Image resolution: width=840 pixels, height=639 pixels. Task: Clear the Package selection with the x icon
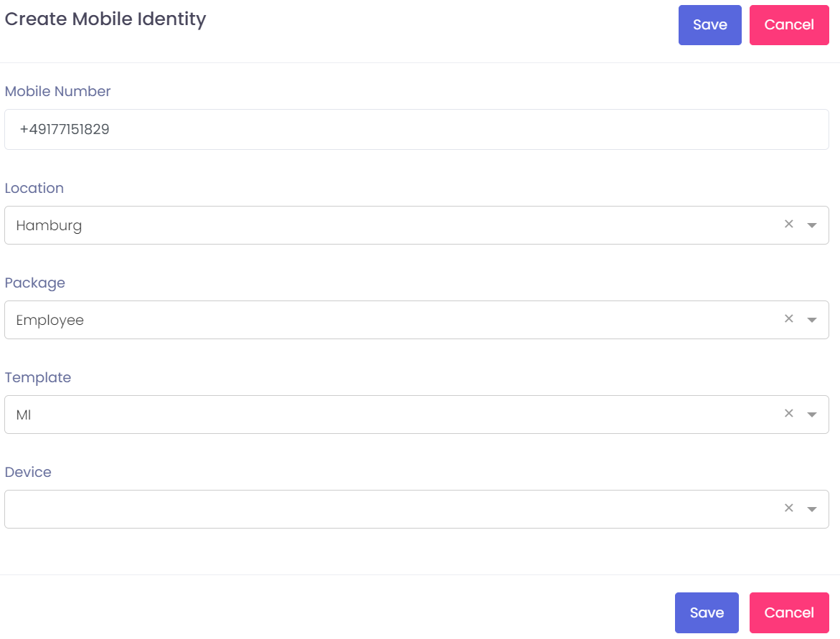788,318
